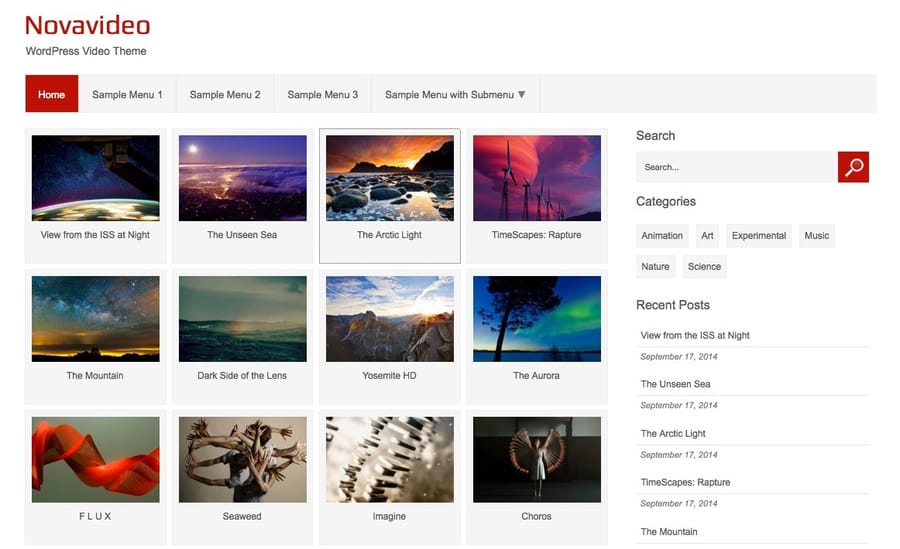The width and height of the screenshot is (900, 549).
Task: Open The Aurora video thumbnail
Action: pyautogui.click(x=537, y=319)
